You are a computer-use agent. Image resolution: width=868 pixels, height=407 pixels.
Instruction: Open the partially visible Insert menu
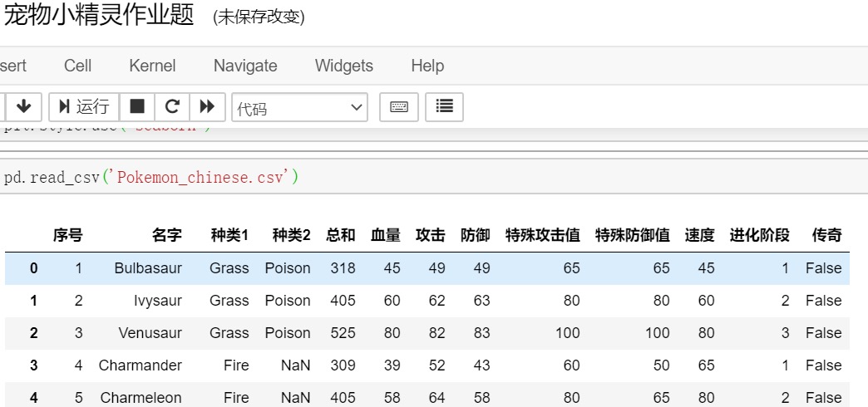click(x=13, y=66)
